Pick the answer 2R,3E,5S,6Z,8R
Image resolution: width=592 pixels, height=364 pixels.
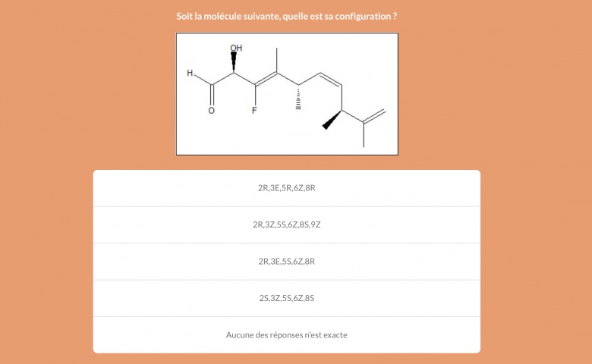coord(287,262)
